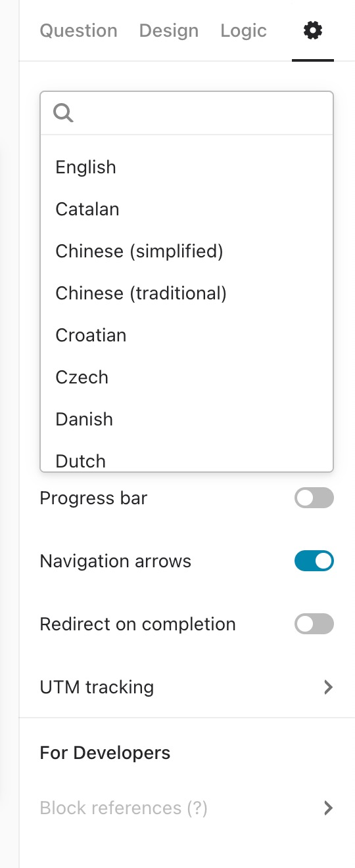Click the UTM tracking chevron arrow
This screenshot has height=868, width=355.
point(328,687)
